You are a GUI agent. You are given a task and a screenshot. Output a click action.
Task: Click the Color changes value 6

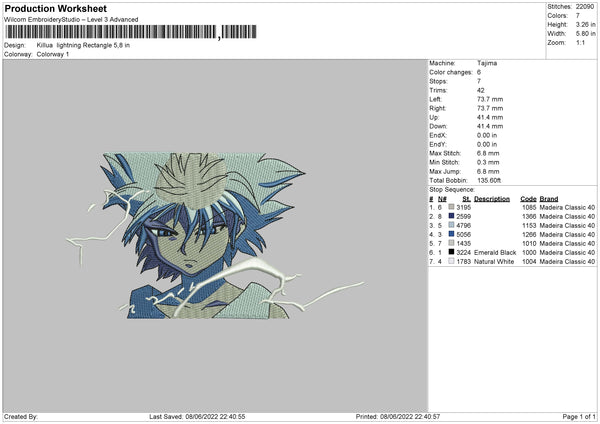coord(479,72)
